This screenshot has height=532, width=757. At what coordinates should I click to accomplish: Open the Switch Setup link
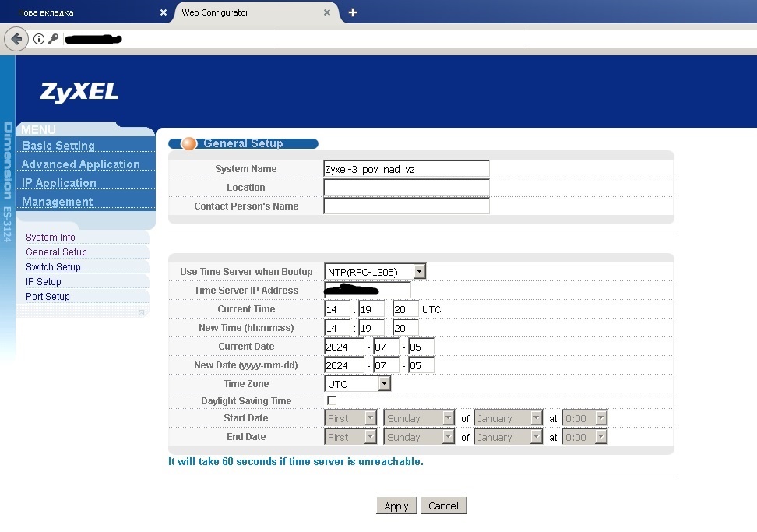53,267
